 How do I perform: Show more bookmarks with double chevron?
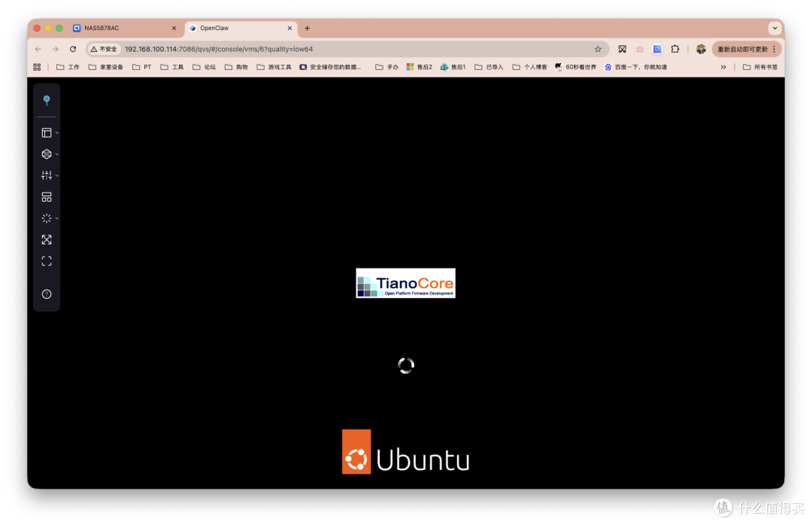point(723,67)
